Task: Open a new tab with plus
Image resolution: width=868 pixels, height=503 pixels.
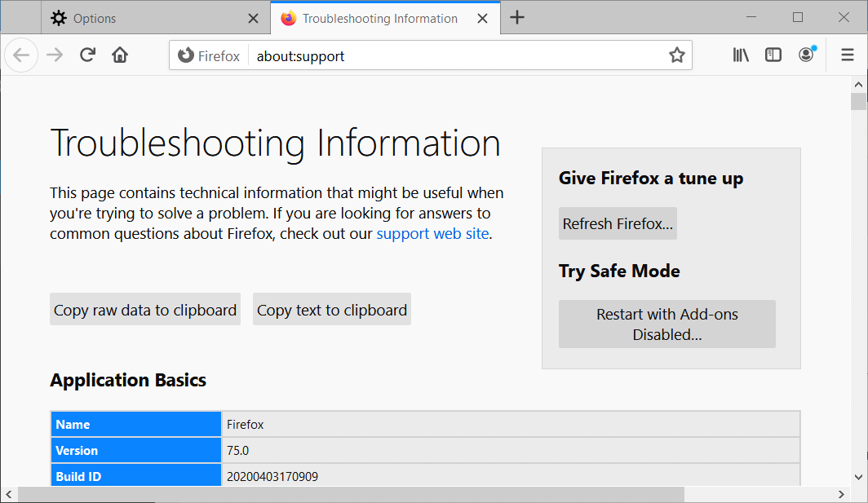Action: point(517,18)
